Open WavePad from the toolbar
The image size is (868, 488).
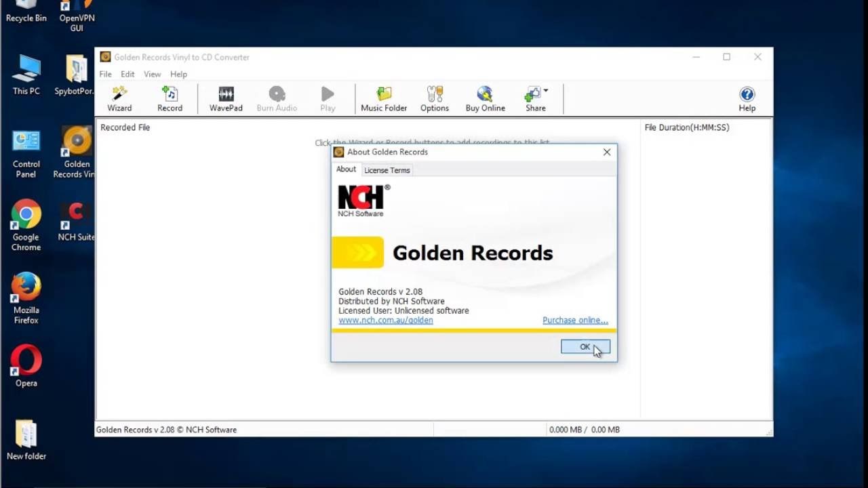click(226, 99)
